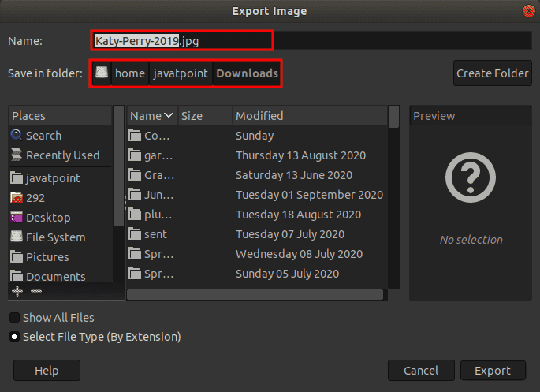540x392 pixels.
Task: Click folder icon of the Jun… row
Action: (135, 195)
